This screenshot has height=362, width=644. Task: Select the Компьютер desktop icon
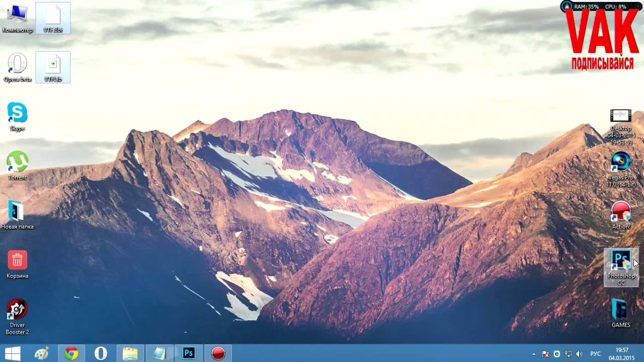click(17, 18)
